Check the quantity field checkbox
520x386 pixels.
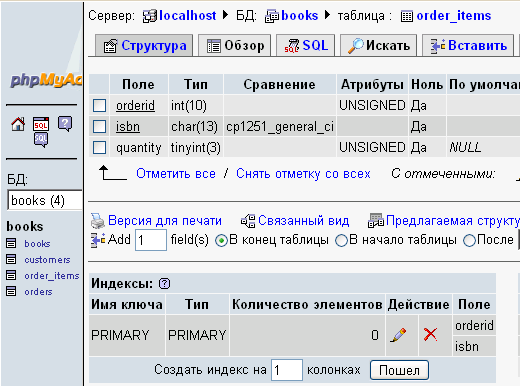click(x=99, y=148)
